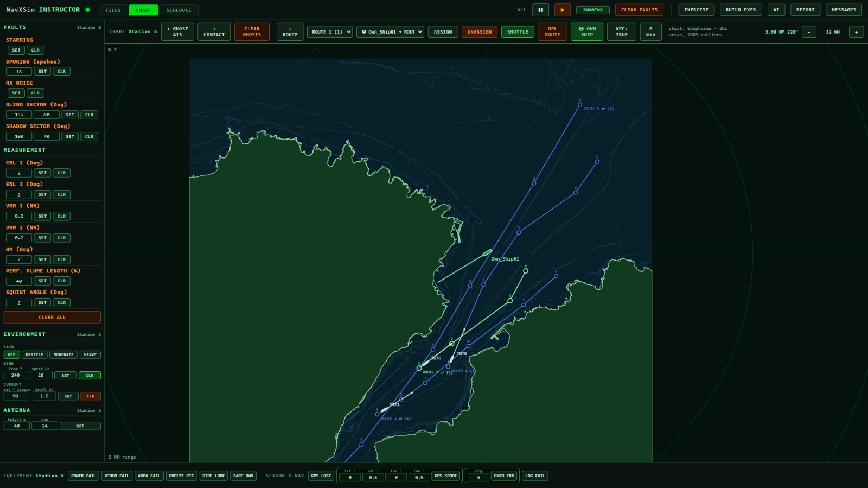Click the RUNNING status button
This screenshot has width=868, height=488.
click(593, 10)
